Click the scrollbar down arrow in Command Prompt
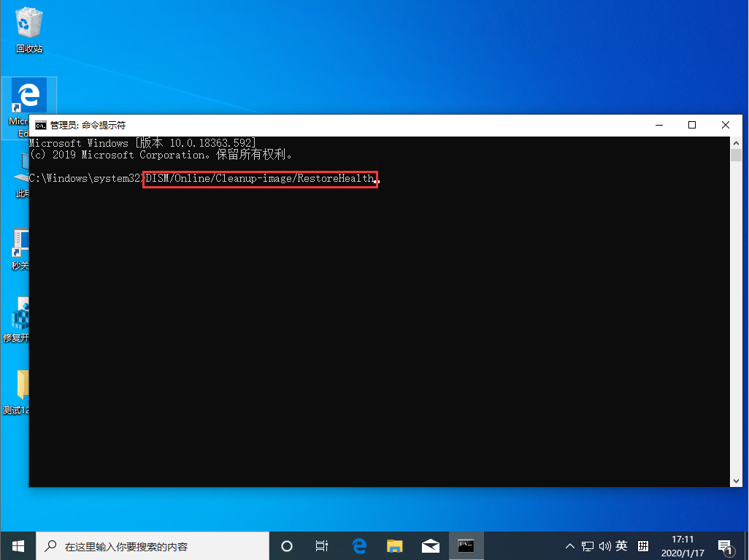Image resolution: width=749 pixels, height=560 pixels. (x=735, y=480)
